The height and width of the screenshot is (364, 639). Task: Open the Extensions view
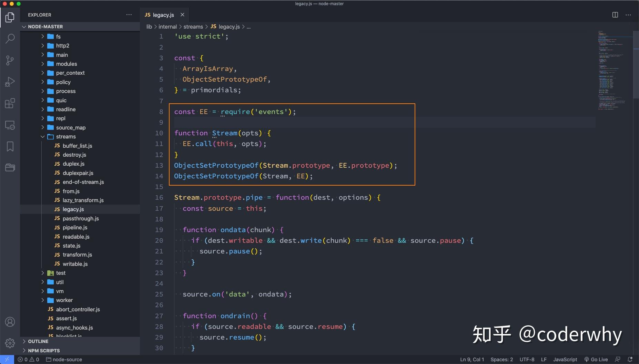pos(10,103)
